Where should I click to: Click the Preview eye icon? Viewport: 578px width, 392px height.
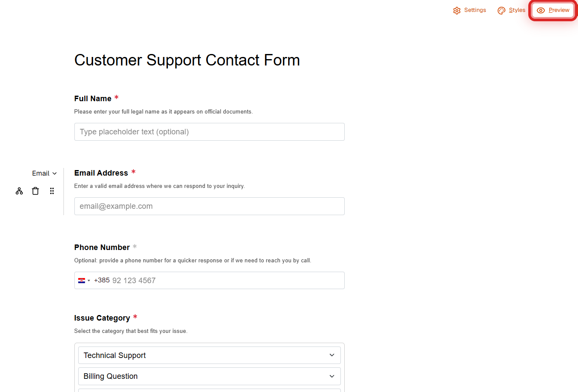pos(541,11)
